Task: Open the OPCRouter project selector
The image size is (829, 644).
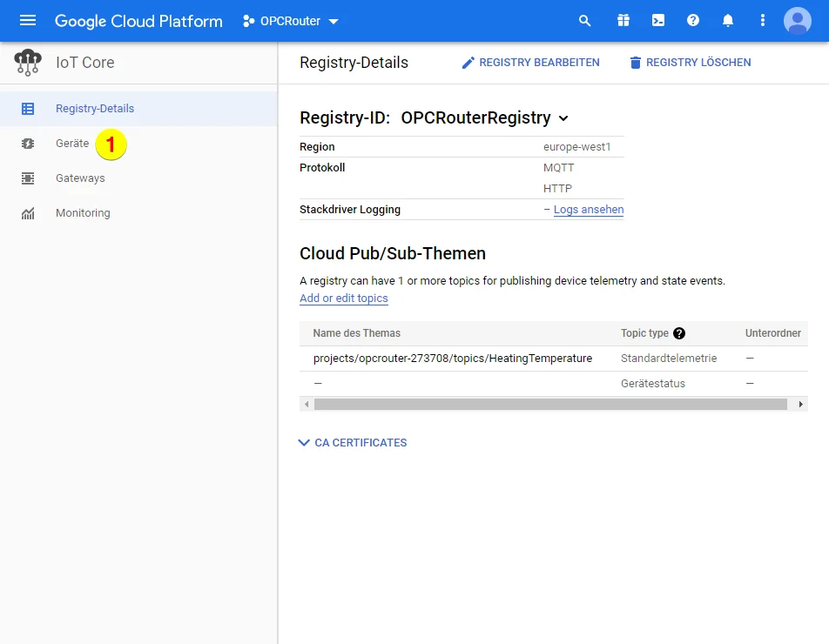Action: (x=290, y=21)
